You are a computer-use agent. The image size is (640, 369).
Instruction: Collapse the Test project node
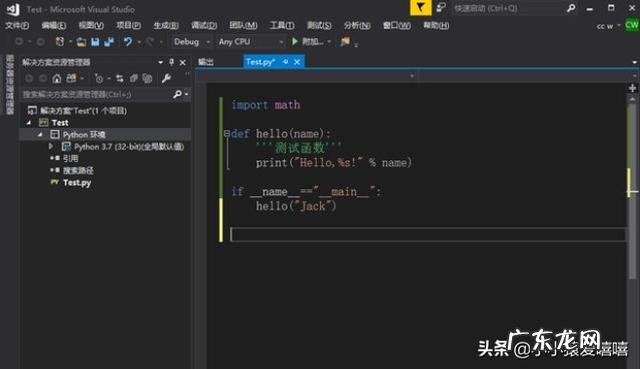(x=29, y=122)
